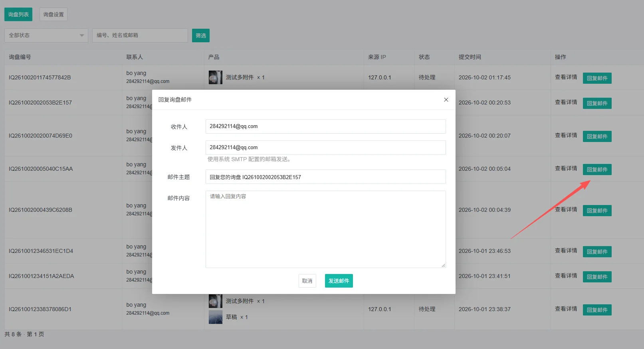The width and height of the screenshot is (644, 349).
Task: Open 查看详情 for inquiry IQ261002000439C6208B
Action: click(x=566, y=210)
